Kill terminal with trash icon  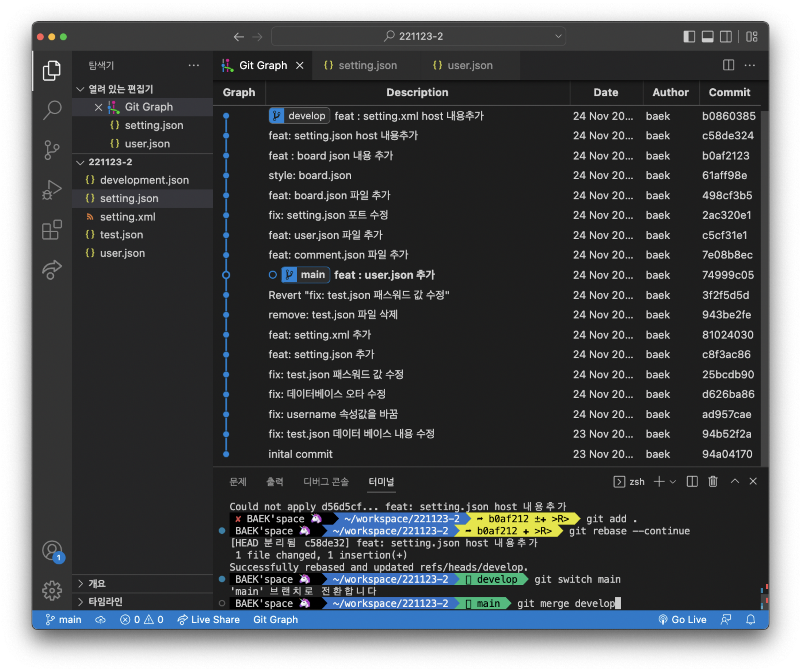tap(712, 482)
